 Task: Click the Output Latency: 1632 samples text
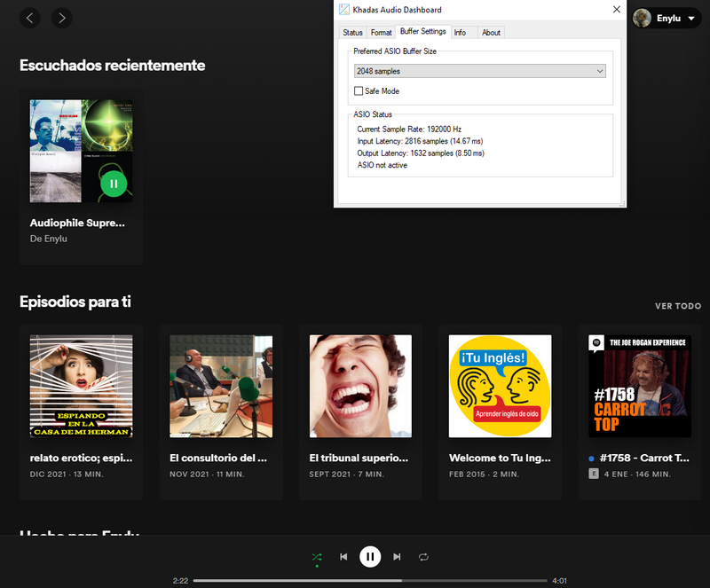(421, 153)
